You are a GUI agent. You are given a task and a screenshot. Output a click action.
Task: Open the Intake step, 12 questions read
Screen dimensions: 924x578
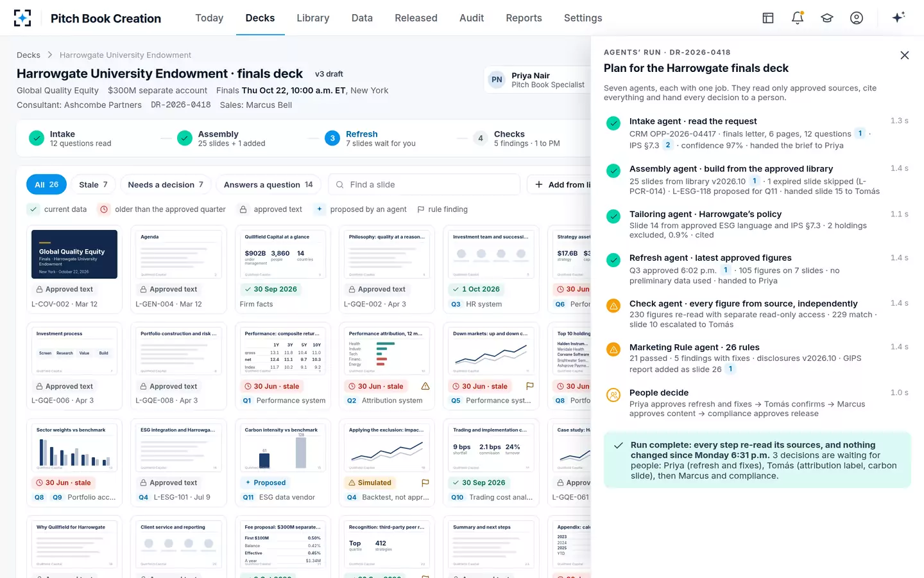(71, 138)
